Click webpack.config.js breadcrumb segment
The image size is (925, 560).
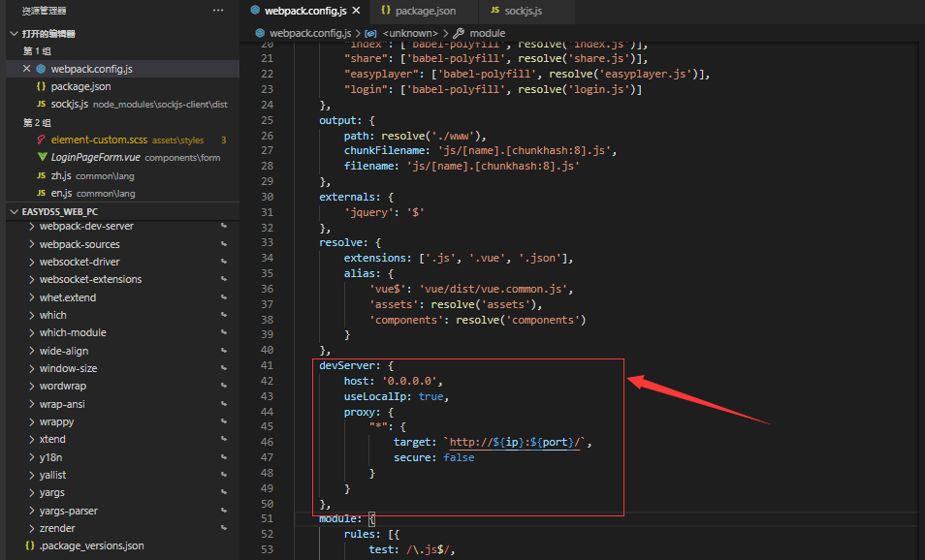tap(309, 33)
